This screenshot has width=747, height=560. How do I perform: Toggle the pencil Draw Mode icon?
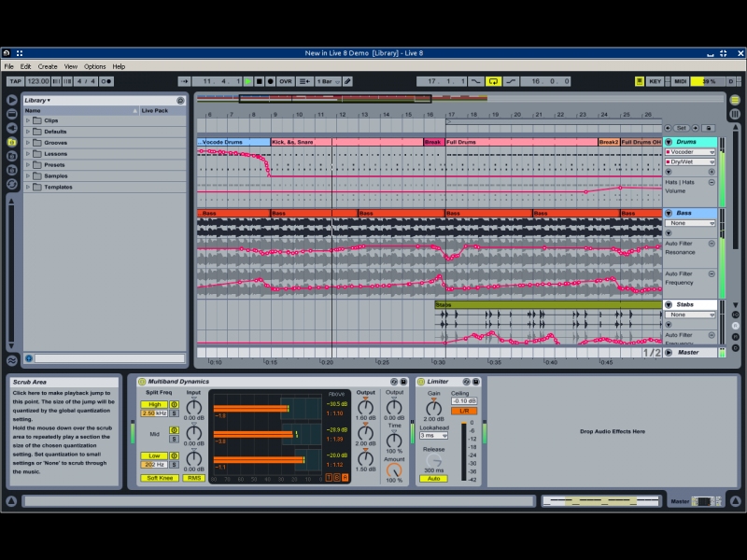point(347,81)
